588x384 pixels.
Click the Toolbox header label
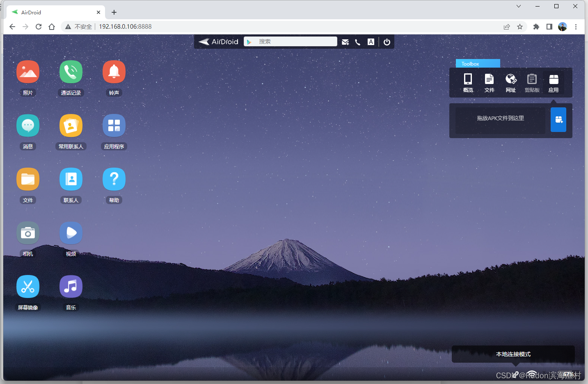[x=478, y=64]
